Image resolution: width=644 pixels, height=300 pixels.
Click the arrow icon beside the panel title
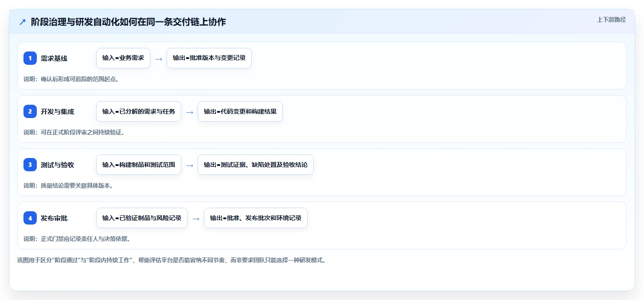point(22,22)
